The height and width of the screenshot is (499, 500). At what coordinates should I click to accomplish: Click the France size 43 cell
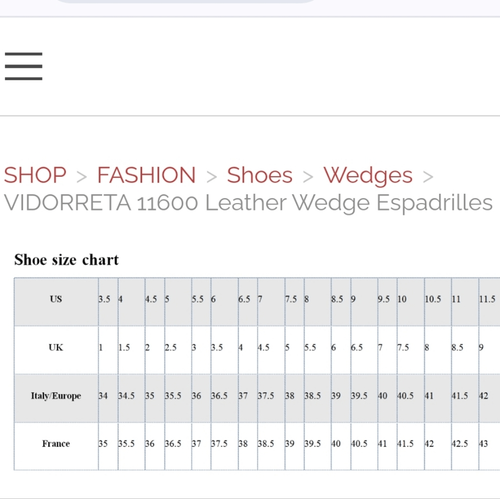point(489,446)
